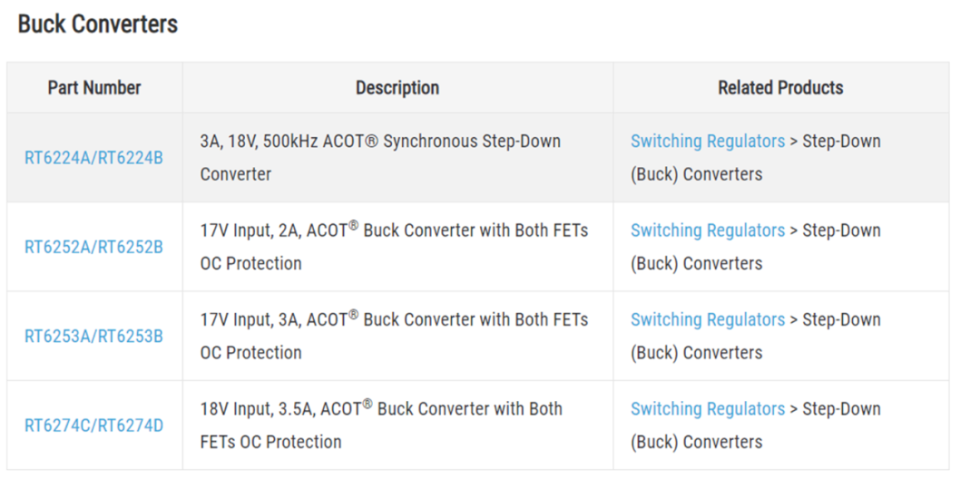
Task: Open the RT6253A/RT6253B part link
Action: click(93, 336)
